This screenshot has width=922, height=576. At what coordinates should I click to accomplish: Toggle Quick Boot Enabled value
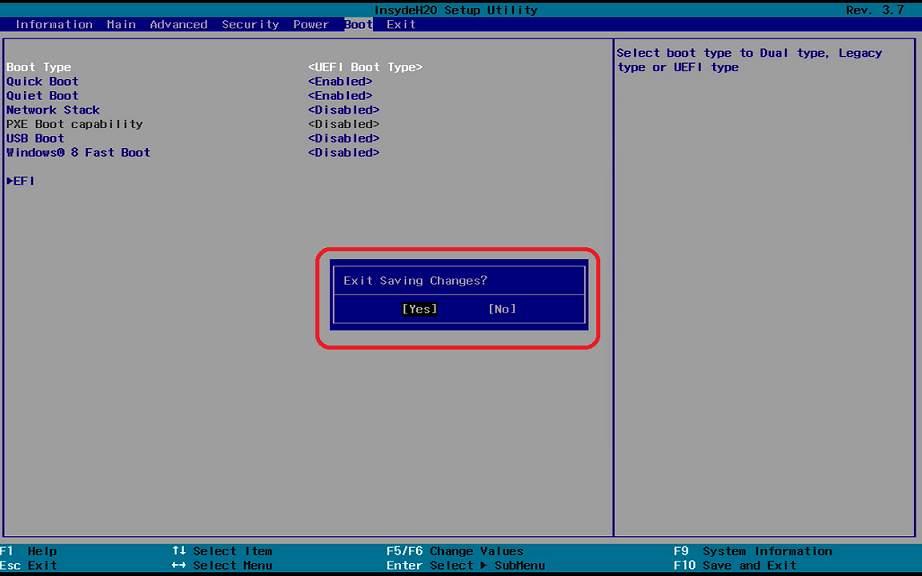point(340,82)
